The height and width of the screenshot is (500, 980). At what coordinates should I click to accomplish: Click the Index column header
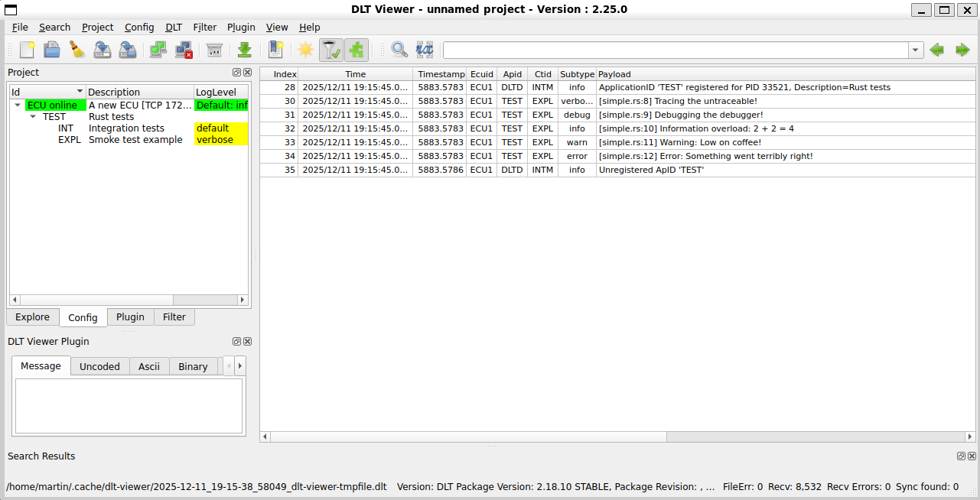(x=279, y=74)
